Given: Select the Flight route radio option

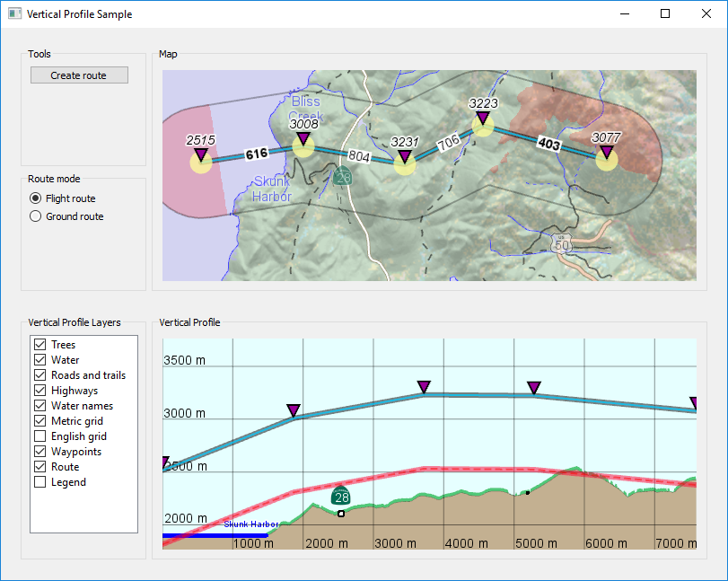Looking at the screenshot, I should click(36, 198).
